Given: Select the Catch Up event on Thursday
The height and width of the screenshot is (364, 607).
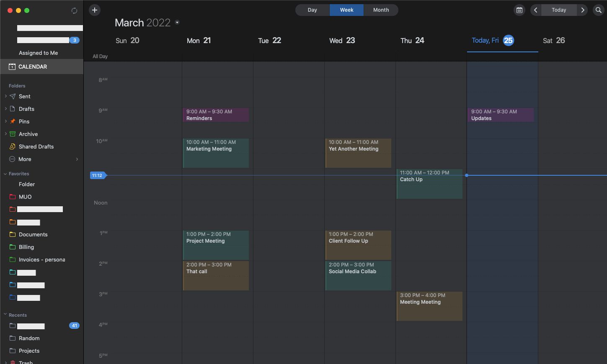Looking at the screenshot, I should 429,184.
